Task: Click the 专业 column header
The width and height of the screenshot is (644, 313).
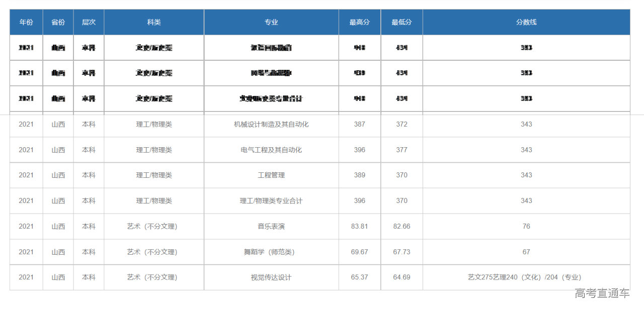Action: click(271, 22)
